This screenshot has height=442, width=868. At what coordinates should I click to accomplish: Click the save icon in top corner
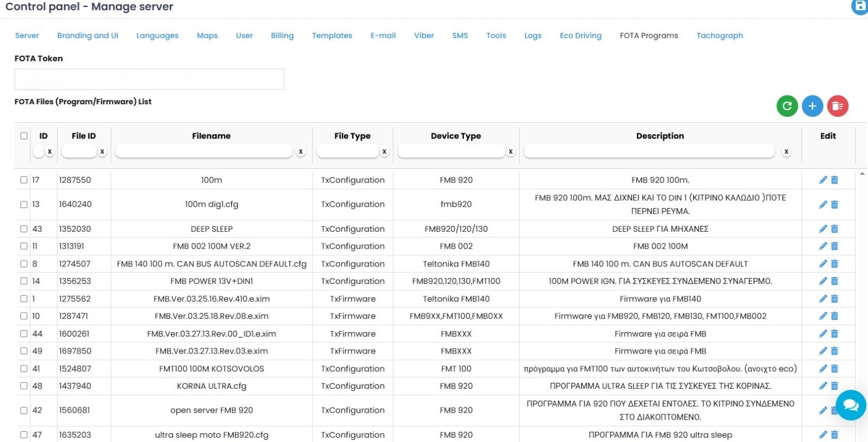(860, 7)
